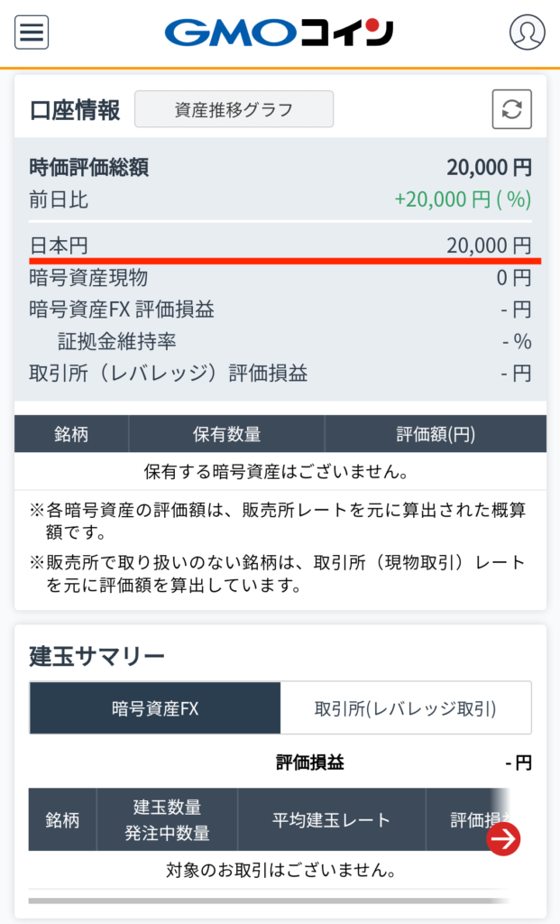Switch to 取引所(レバレッジ取引) tab
The width and height of the screenshot is (560, 924).
click(406, 708)
